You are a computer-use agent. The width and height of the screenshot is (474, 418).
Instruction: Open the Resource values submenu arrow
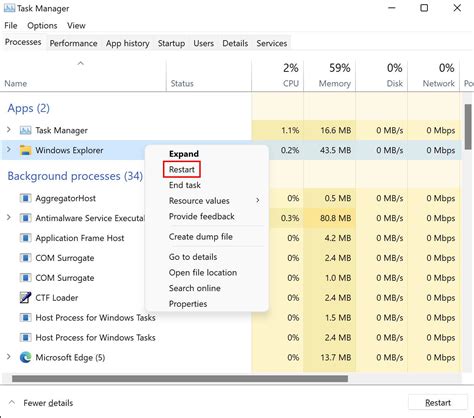click(x=258, y=200)
